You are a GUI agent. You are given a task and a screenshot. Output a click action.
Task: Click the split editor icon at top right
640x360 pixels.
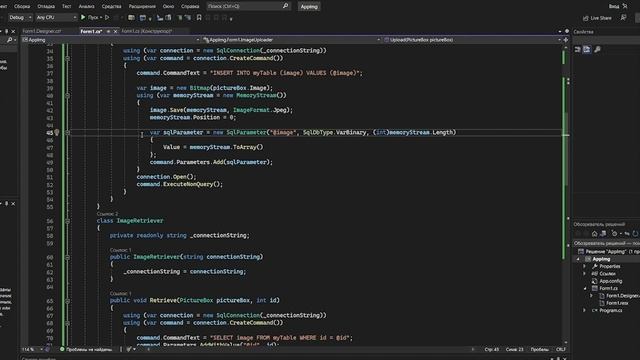(x=566, y=40)
